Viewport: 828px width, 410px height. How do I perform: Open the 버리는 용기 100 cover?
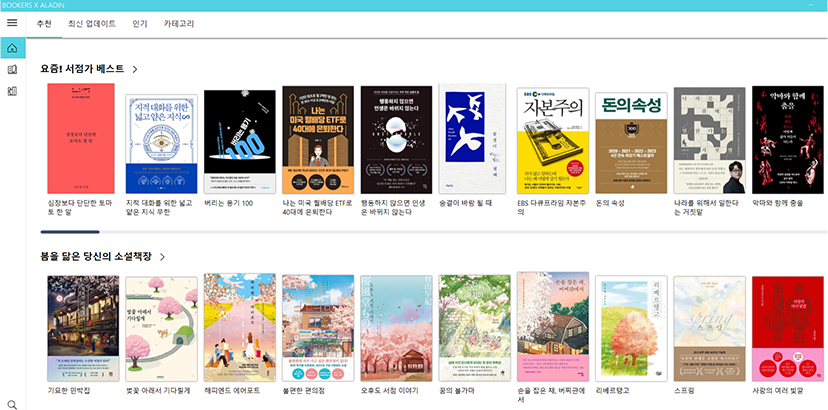(240, 142)
